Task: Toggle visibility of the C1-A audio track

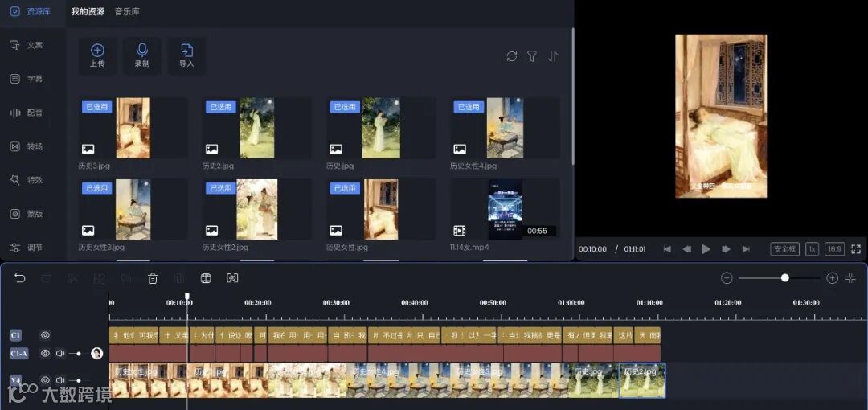Action: coord(45,353)
